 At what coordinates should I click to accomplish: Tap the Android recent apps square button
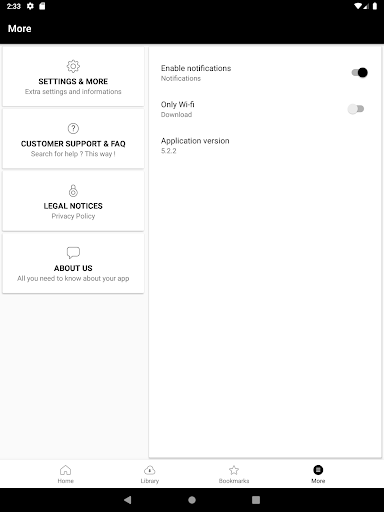click(256, 500)
